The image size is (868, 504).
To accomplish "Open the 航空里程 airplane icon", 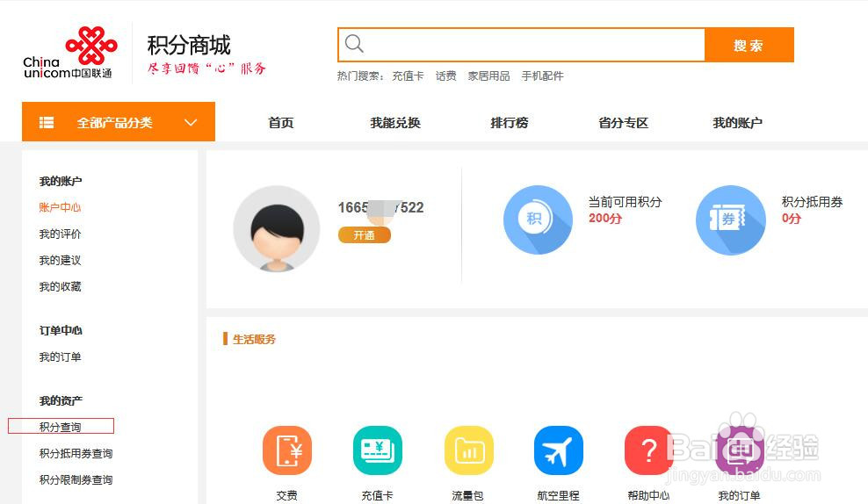I will (x=559, y=450).
